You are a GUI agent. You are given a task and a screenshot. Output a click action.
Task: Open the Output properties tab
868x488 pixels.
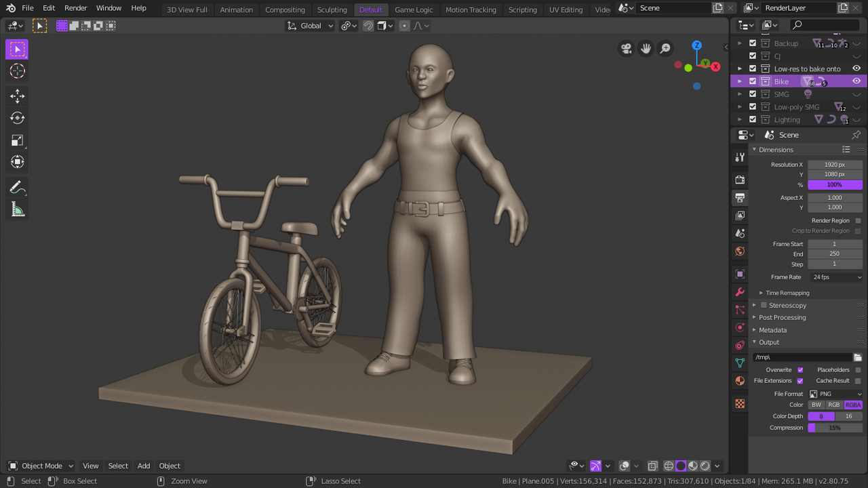tap(740, 198)
